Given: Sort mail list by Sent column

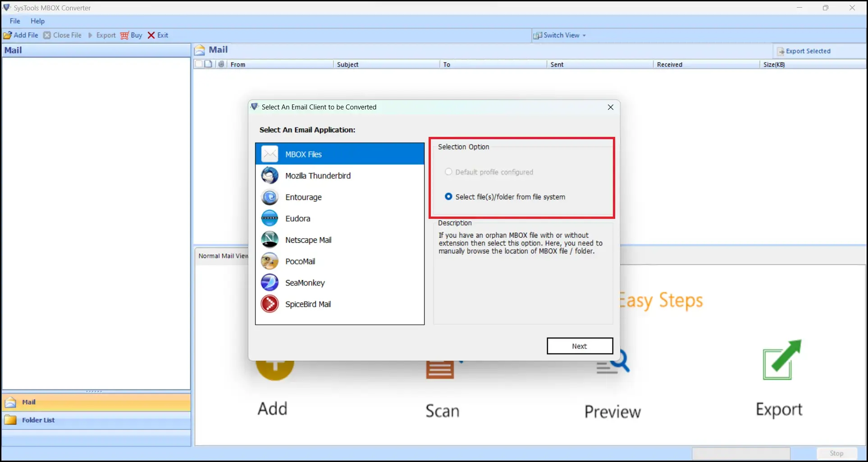Looking at the screenshot, I should coord(600,64).
